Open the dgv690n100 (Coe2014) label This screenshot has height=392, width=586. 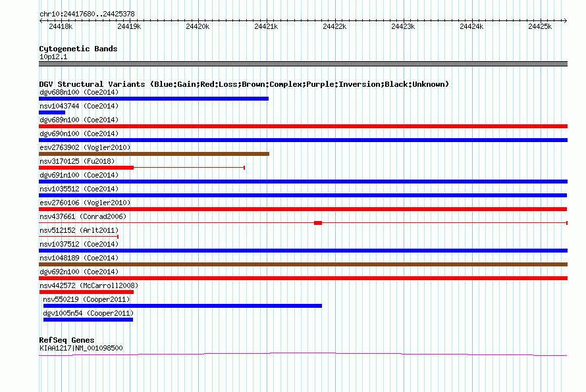click(79, 134)
